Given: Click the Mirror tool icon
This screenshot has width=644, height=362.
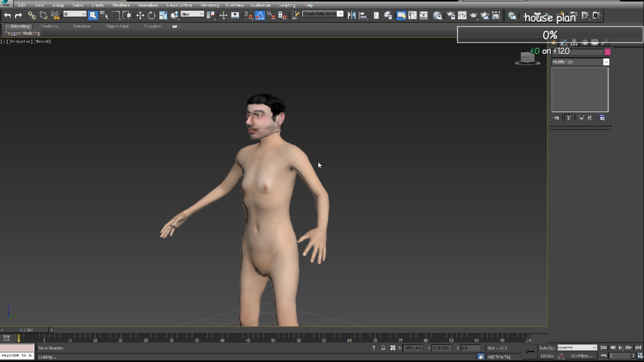Looking at the screenshot, I should pos(352,16).
